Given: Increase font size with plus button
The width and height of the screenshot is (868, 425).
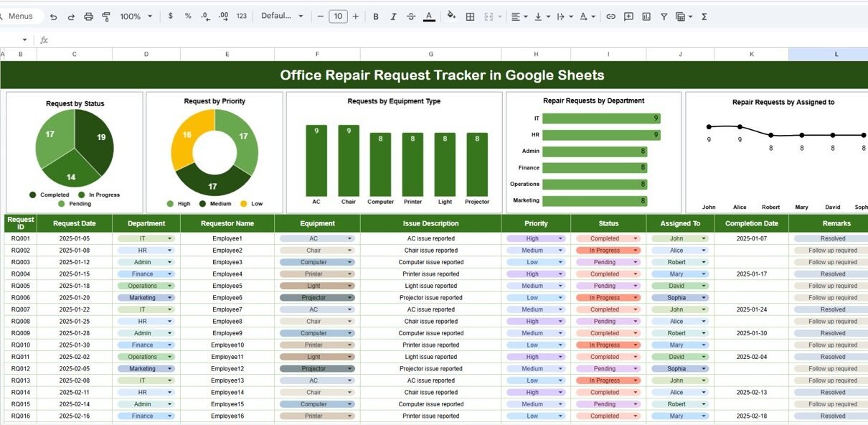Looking at the screenshot, I should click(355, 17).
